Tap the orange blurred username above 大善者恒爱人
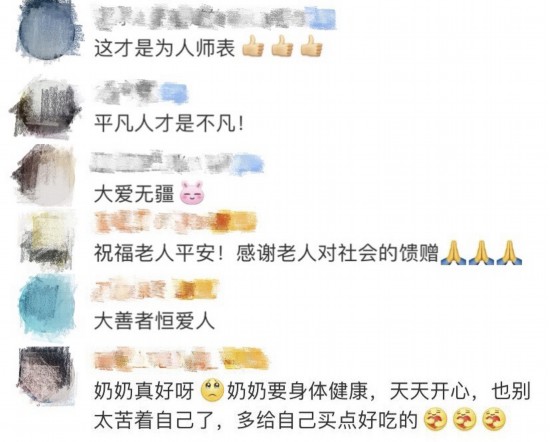The width and height of the screenshot is (550, 442). (154, 290)
